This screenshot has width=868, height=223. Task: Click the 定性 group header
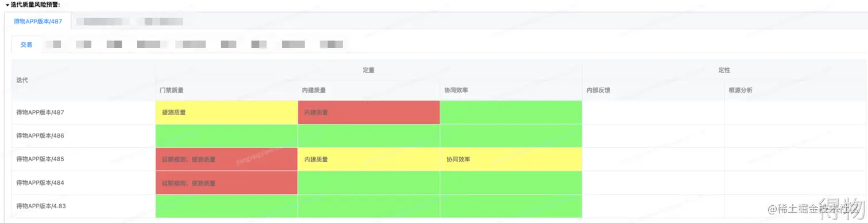pyautogui.click(x=724, y=69)
